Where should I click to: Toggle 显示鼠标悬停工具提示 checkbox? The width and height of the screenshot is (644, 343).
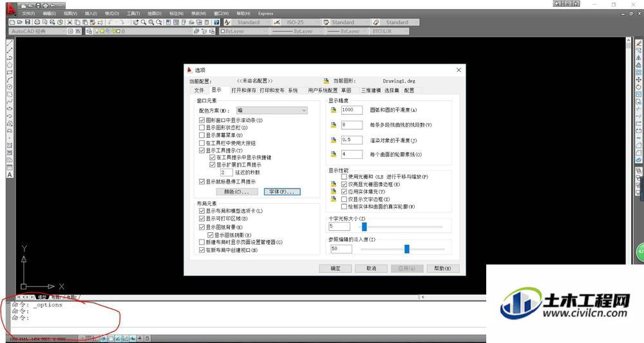pyautogui.click(x=202, y=181)
